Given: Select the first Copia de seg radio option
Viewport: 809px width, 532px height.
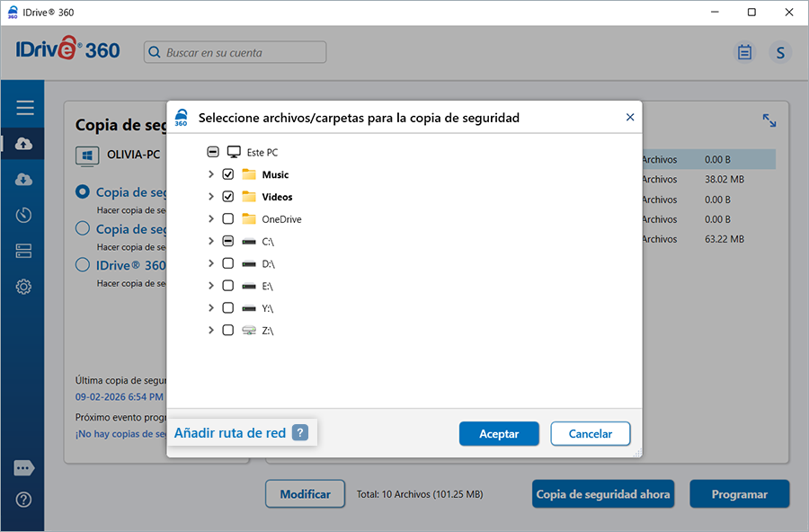Looking at the screenshot, I should [83, 191].
